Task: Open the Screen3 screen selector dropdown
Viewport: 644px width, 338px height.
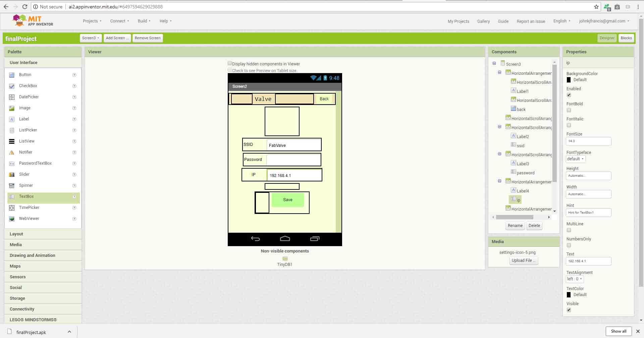Action: (91, 38)
